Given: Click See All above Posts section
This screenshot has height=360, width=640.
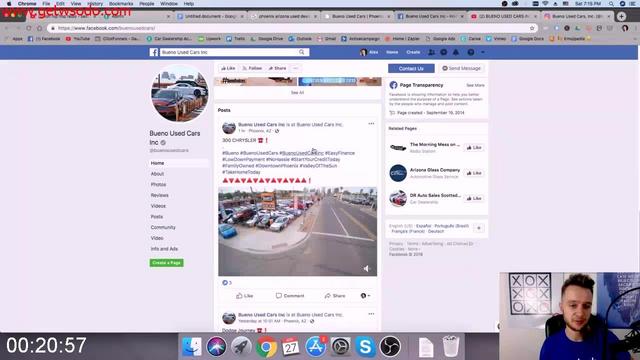Looking at the screenshot, I should click(x=298, y=93).
